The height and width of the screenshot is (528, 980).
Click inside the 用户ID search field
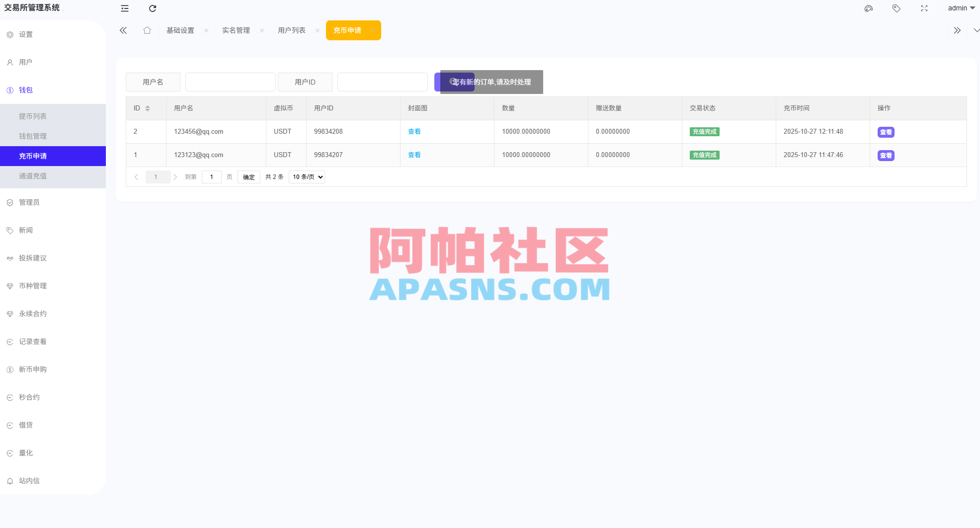[x=382, y=82]
